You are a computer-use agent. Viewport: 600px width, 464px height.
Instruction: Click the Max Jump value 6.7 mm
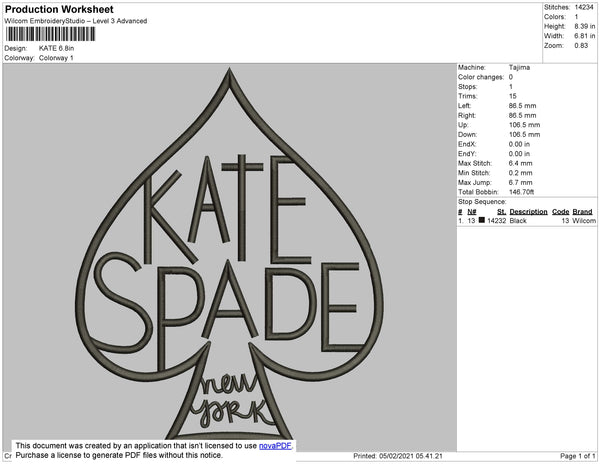(x=520, y=182)
